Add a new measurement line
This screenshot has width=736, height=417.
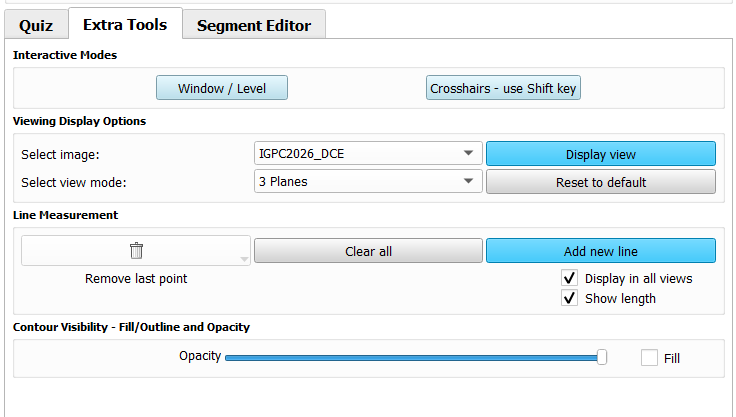[x=600, y=251]
